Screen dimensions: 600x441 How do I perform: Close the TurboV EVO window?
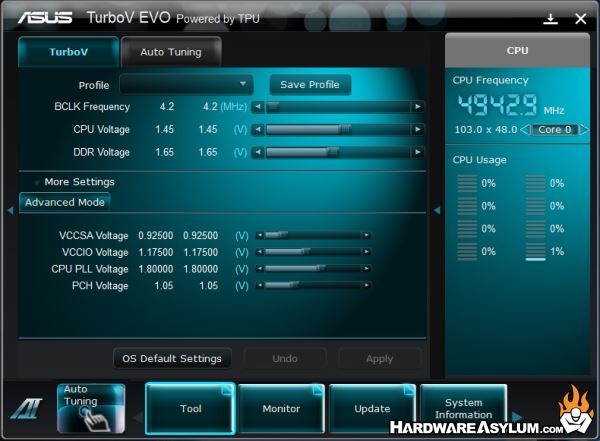point(580,18)
